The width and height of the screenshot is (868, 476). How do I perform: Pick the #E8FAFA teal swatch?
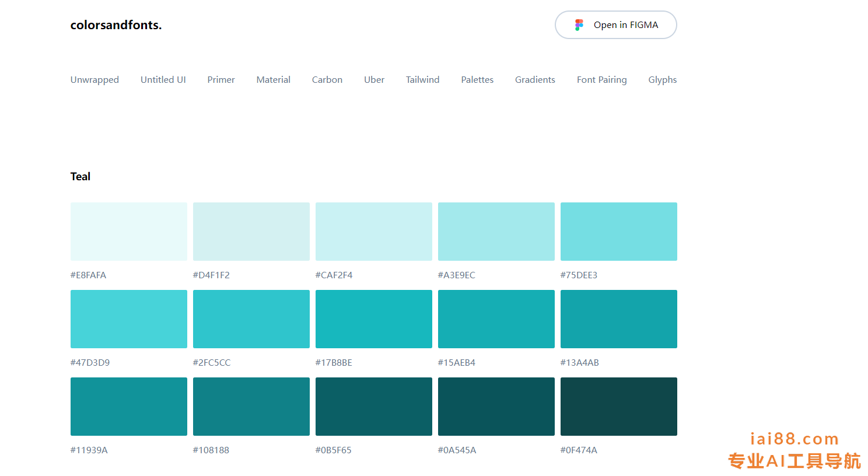[x=129, y=232]
